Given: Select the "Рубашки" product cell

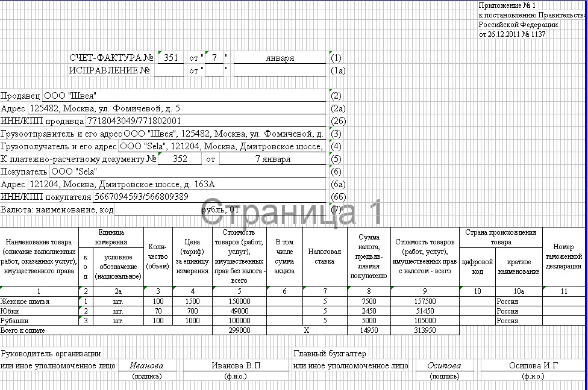Looking at the screenshot, I should tap(39, 321).
